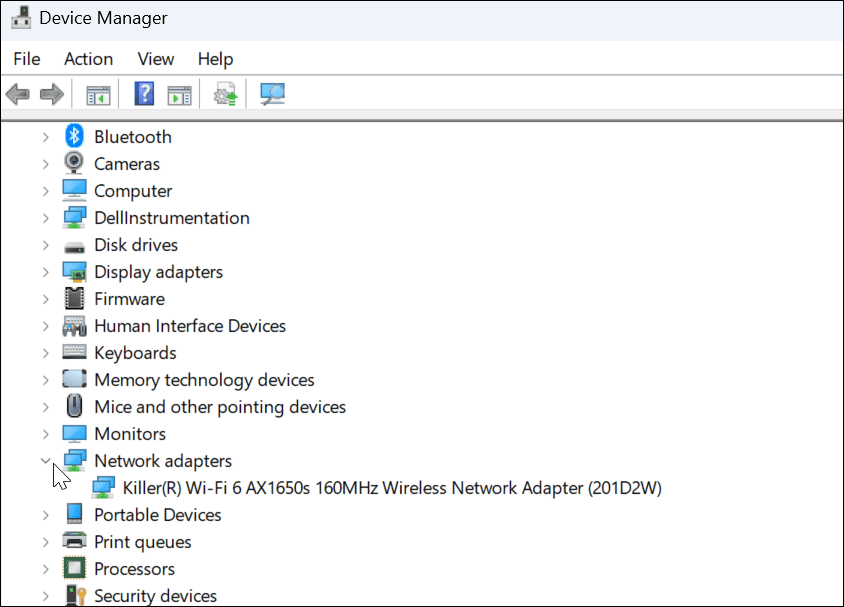Click the Device Manager icon in title bar
The image size is (844, 607).
(20, 17)
